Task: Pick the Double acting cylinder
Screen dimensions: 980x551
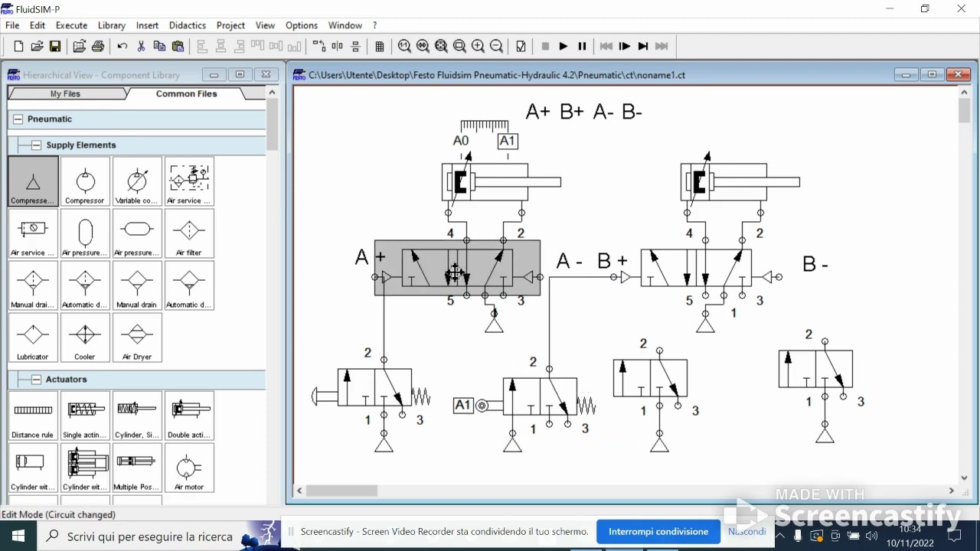Action: pos(189,416)
